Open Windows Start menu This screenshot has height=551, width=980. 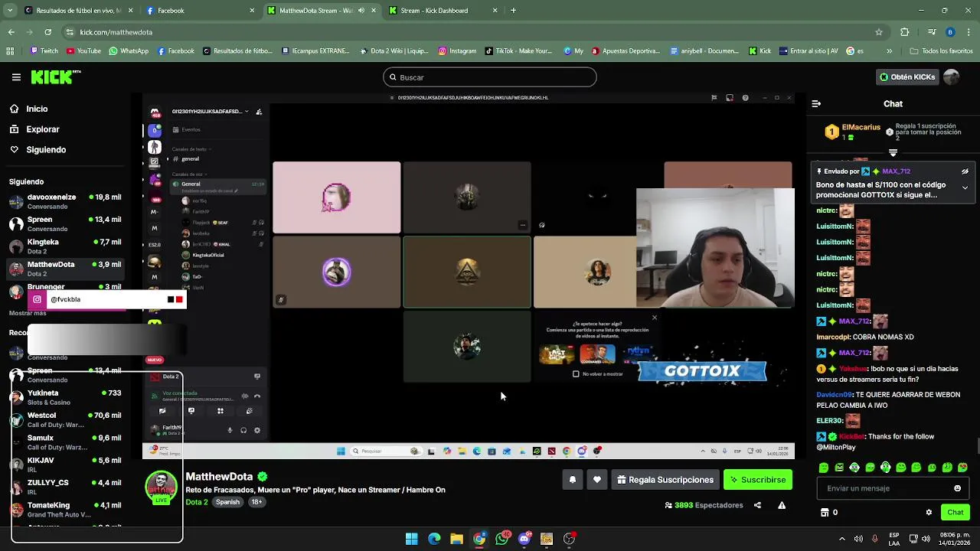click(x=411, y=539)
